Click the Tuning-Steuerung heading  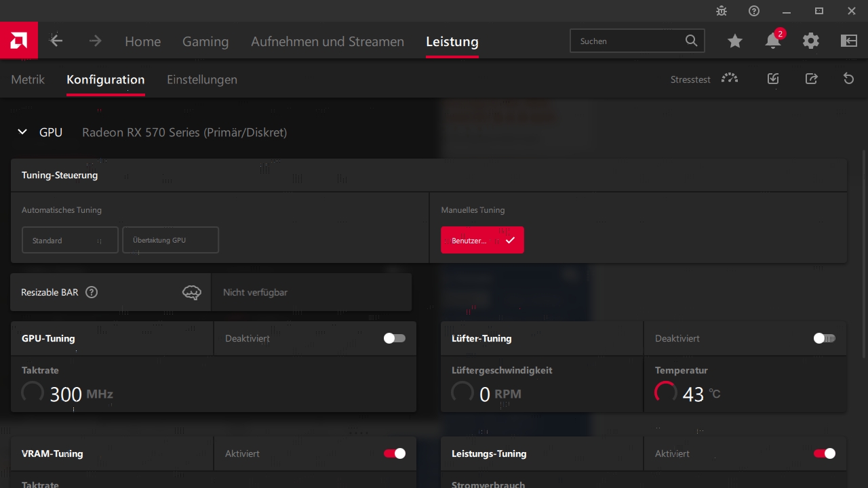click(x=60, y=175)
